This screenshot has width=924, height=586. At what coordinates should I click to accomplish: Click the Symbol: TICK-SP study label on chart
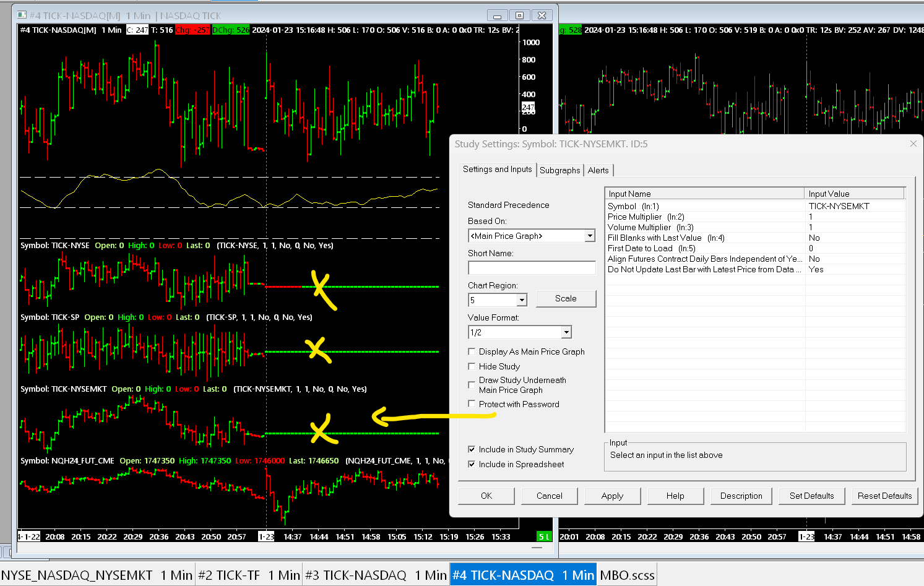[x=50, y=317]
